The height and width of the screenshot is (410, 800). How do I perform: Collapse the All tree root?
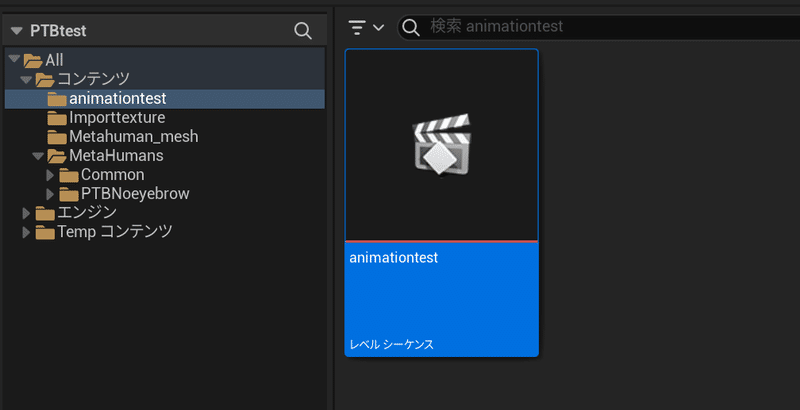tap(13, 61)
